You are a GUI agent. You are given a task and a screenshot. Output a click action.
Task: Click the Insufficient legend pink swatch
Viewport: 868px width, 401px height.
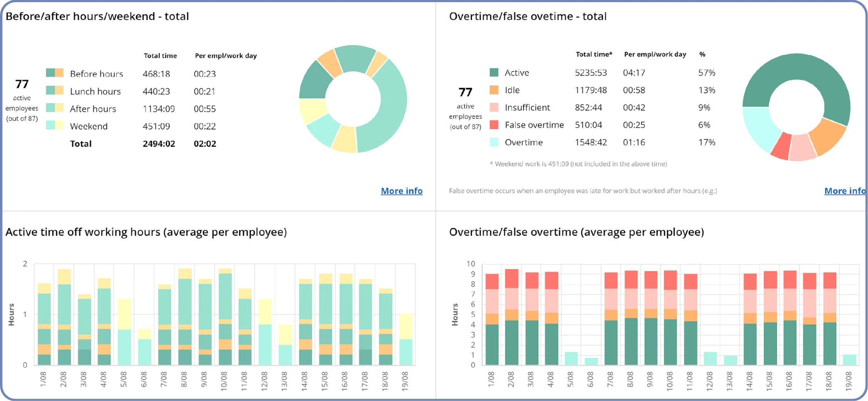(494, 107)
